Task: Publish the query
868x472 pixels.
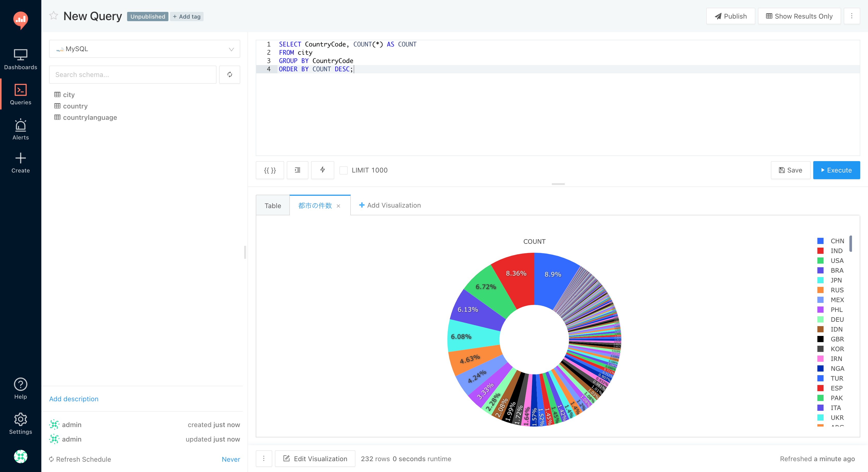Action: click(x=731, y=16)
